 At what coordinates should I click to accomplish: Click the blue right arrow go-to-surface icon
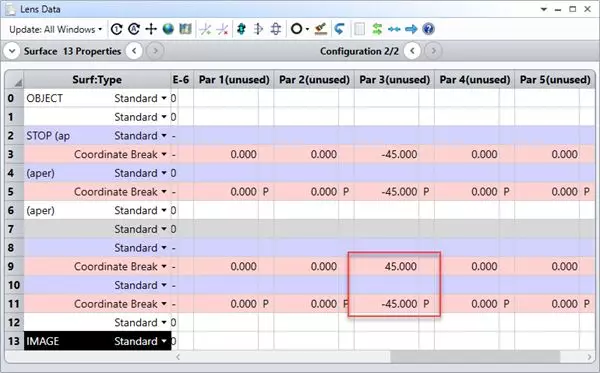411,29
